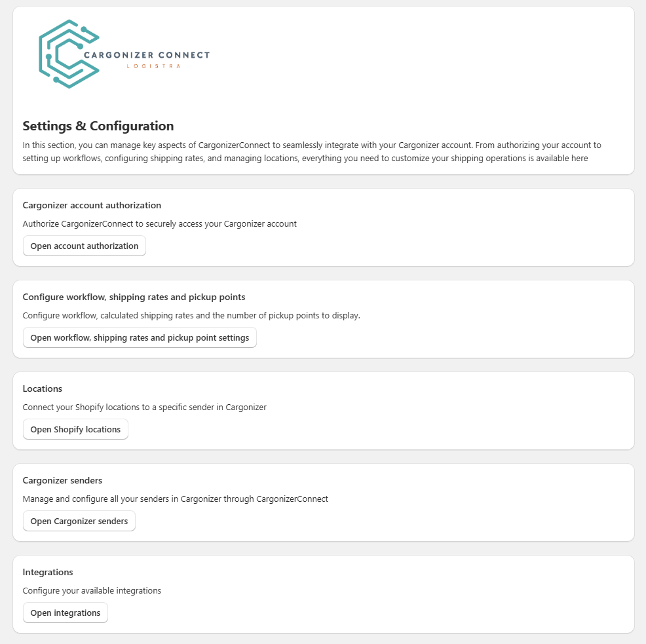Click the Cargonizer senders heading

pyautogui.click(x=62, y=480)
